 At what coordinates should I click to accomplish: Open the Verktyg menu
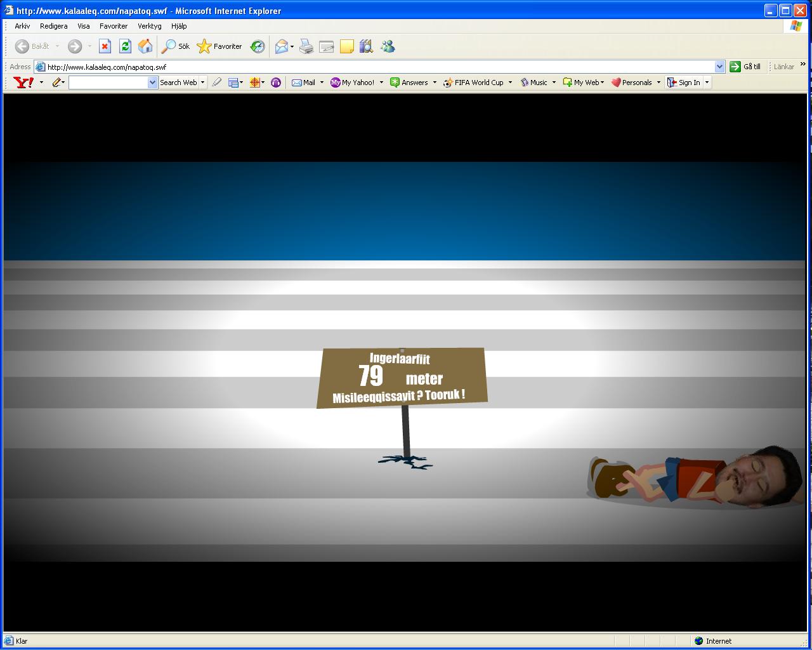coord(150,26)
